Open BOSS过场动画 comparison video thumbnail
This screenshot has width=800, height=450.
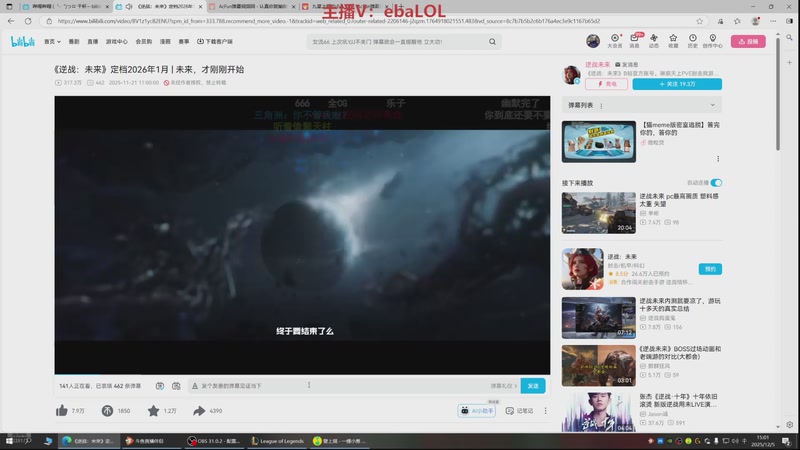point(598,365)
